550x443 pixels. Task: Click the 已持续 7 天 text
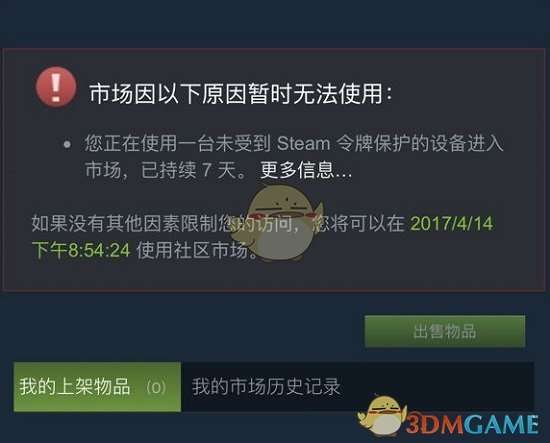[188, 170]
